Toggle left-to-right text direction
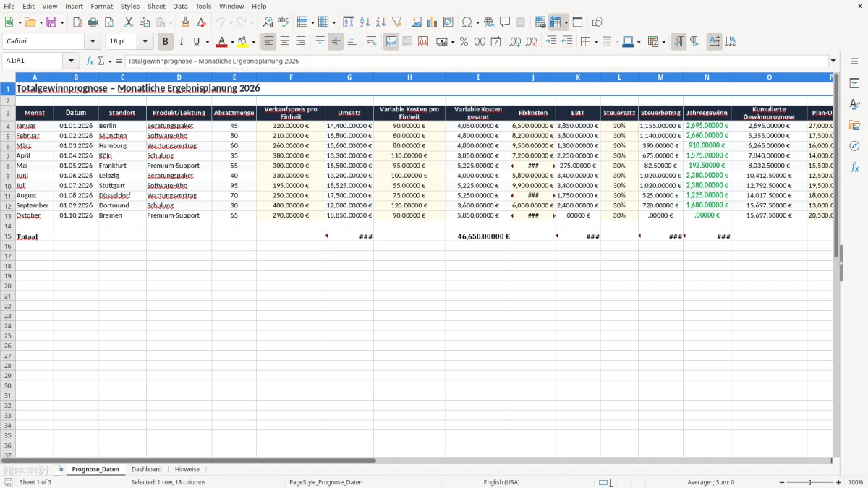The width and height of the screenshot is (868, 488). (678, 42)
